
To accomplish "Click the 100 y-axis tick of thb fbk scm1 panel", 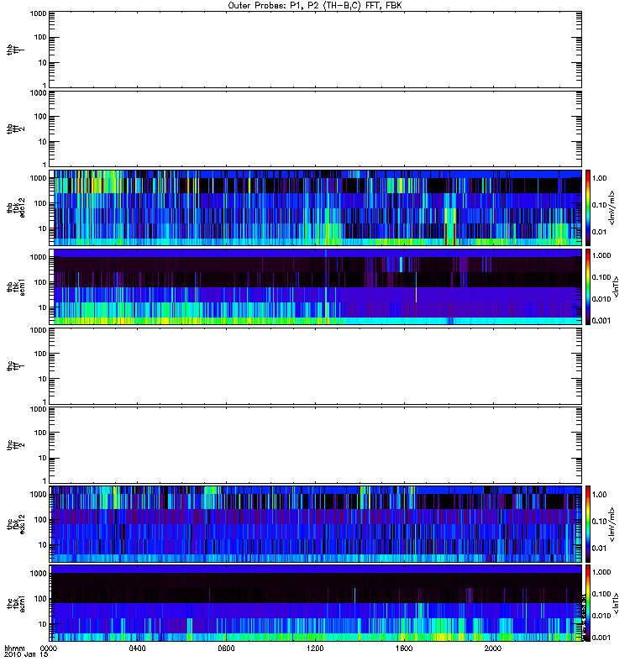I will [x=40, y=282].
